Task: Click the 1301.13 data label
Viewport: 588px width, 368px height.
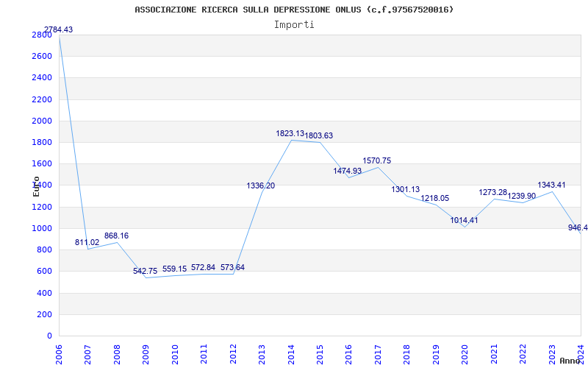Action: pyautogui.click(x=406, y=190)
